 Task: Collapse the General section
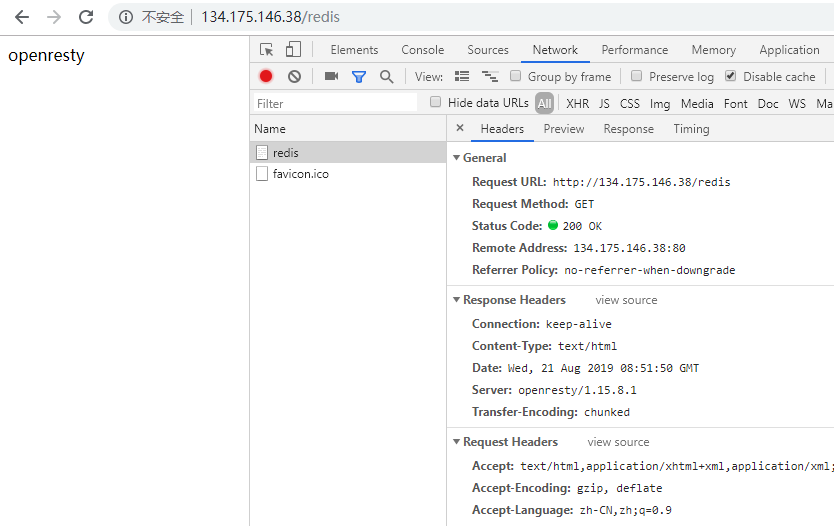click(x=457, y=158)
